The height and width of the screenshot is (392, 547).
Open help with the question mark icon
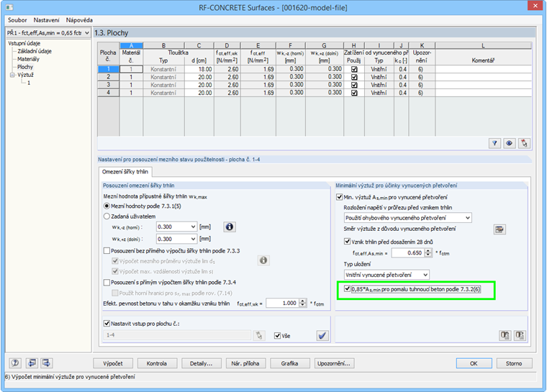(x=15, y=363)
